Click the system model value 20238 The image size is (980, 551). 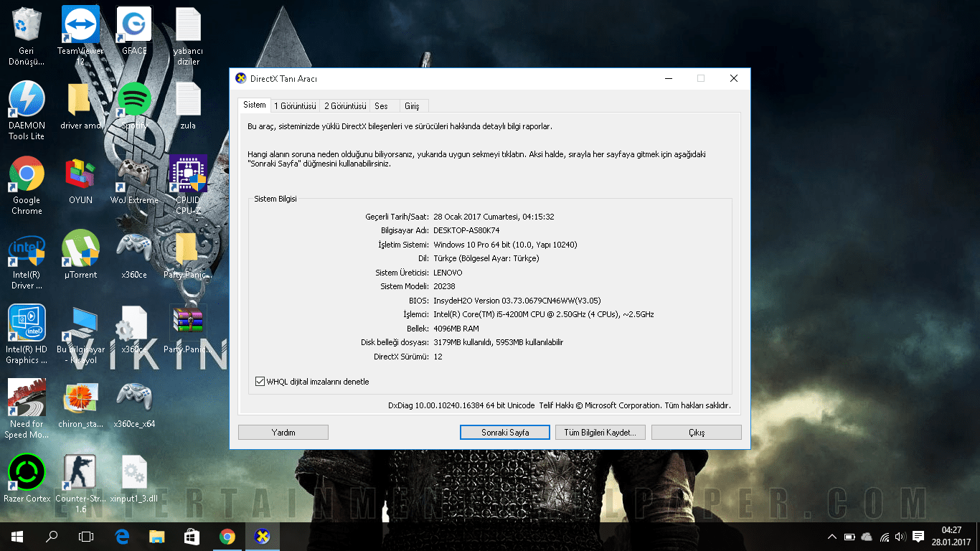point(444,286)
